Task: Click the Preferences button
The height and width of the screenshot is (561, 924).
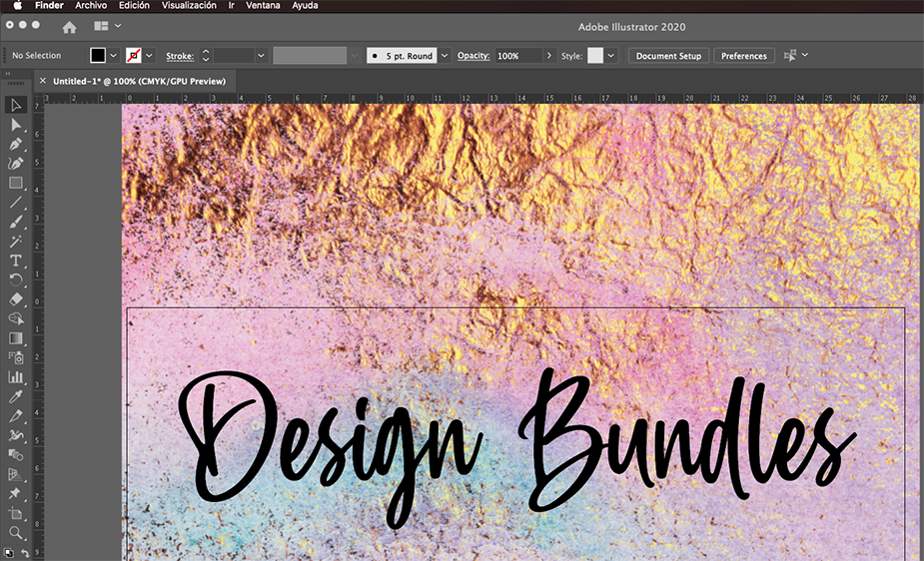Action: tap(743, 56)
